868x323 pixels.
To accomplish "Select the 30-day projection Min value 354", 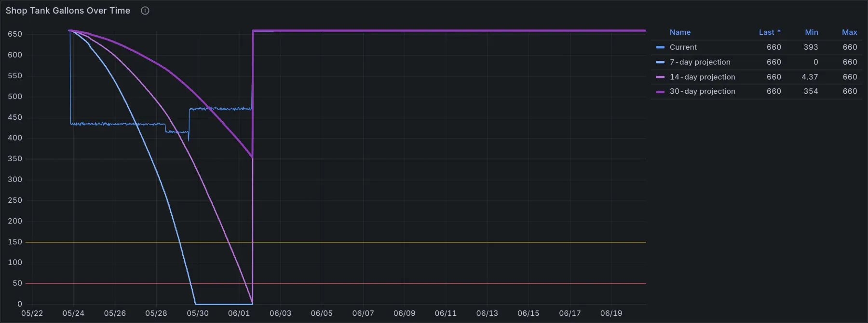I will click(811, 91).
